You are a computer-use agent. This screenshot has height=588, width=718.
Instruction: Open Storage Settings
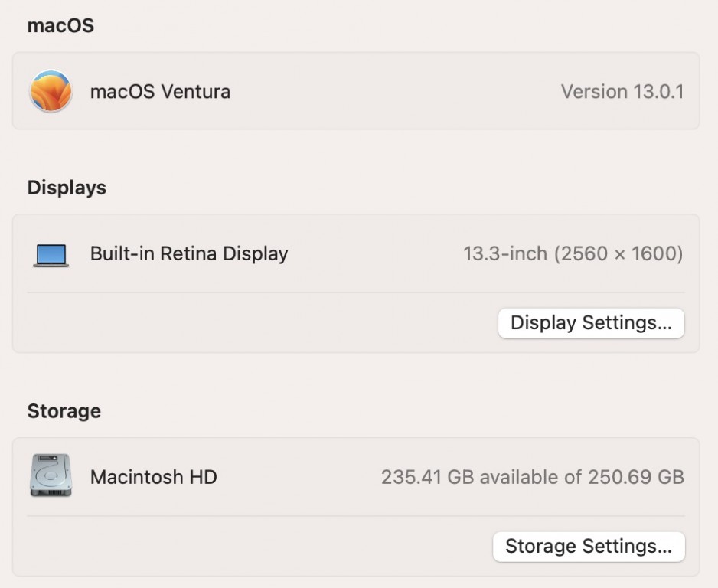pos(589,547)
